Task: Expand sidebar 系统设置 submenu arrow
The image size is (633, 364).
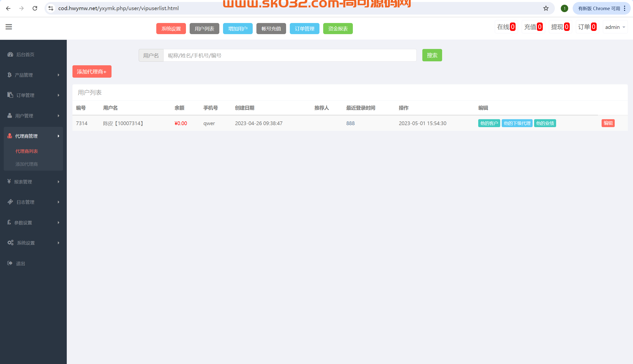Action: 58,243
